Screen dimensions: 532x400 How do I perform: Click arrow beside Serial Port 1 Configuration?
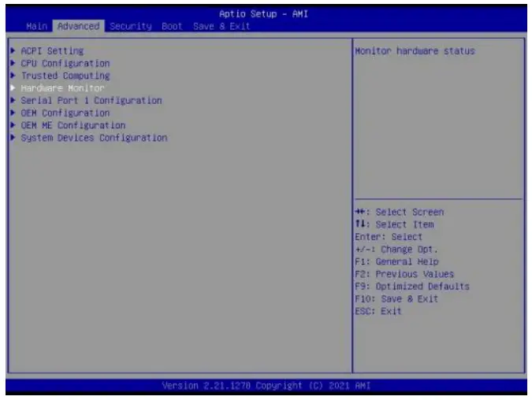[13, 100]
